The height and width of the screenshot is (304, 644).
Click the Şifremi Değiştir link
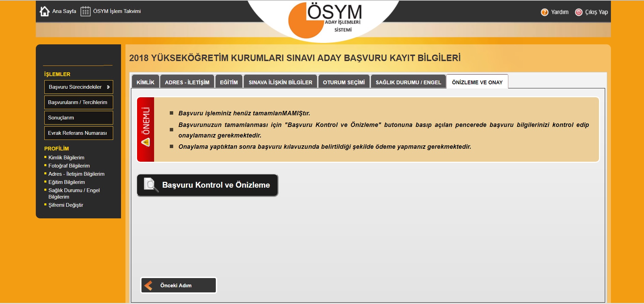(66, 205)
